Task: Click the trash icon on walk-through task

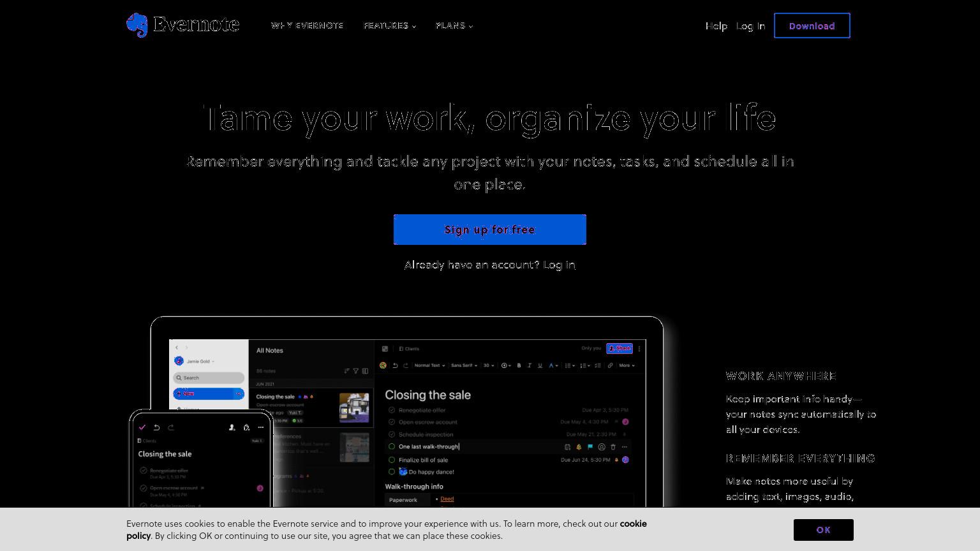Action: tap(613, 447)
